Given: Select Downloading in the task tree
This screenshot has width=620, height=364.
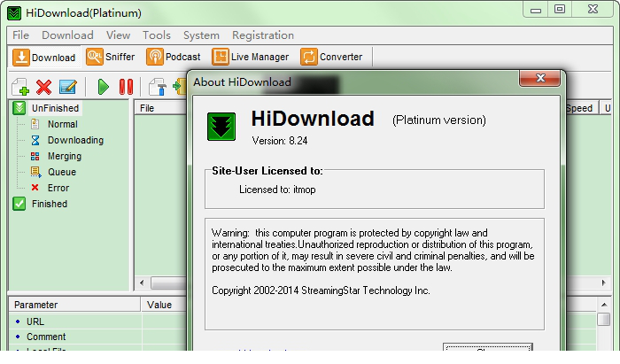Looking at the screenshot, I should [x=75, y=140].
